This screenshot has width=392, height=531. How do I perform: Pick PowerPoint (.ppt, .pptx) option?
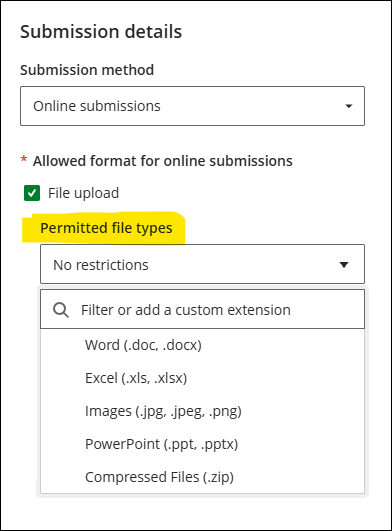[x=202, y=444]
